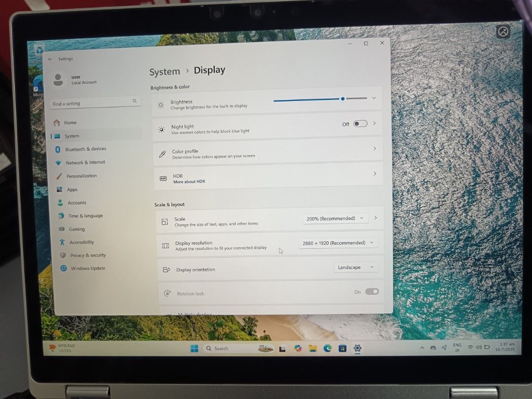Open Task View from the taskbar
The width and height of the screenshot is (532, 399).
[x=282, y=348]
